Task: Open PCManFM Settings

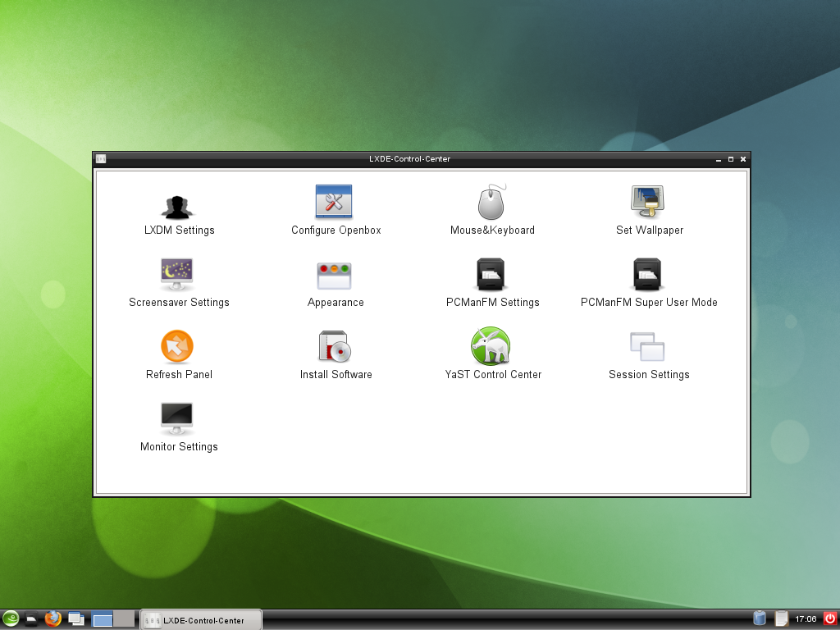Action: point(491,275)
